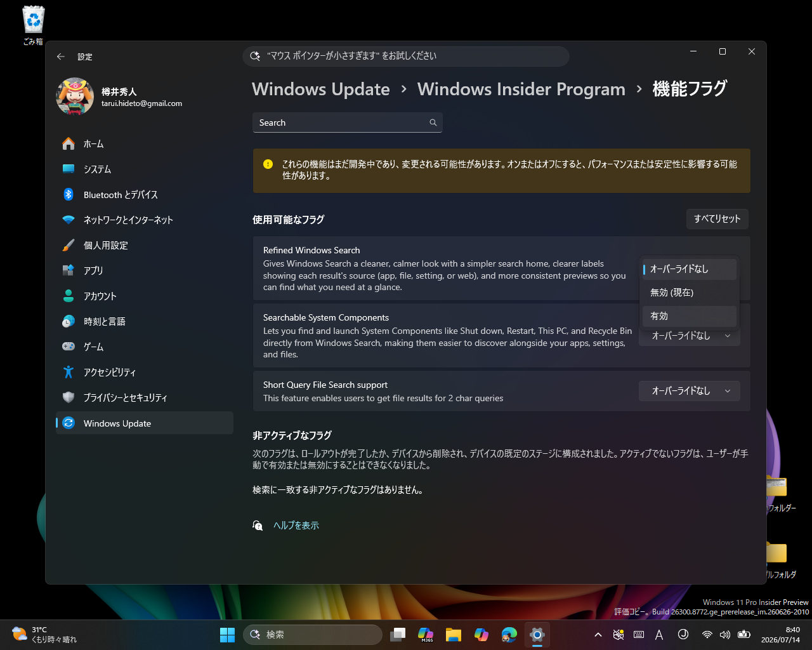
Task: Open the ホーム settings page
Action: [145, 144]
